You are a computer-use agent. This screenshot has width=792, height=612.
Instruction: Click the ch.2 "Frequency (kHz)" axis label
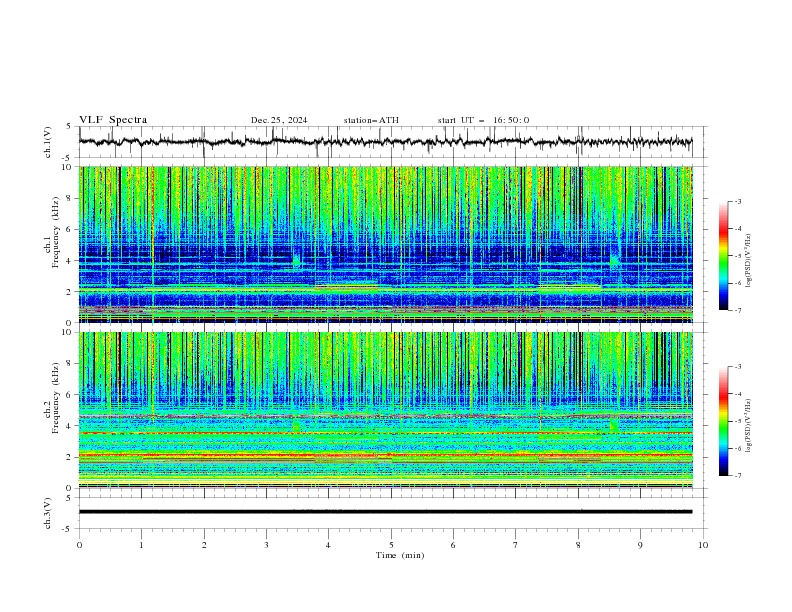point(56,398)
